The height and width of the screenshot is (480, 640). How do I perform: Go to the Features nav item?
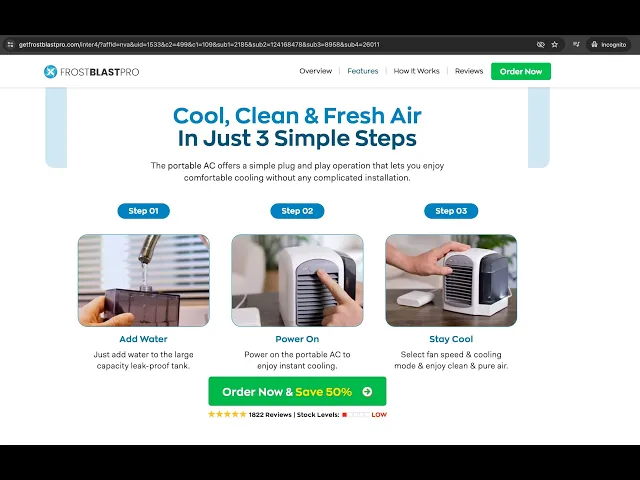362,71
